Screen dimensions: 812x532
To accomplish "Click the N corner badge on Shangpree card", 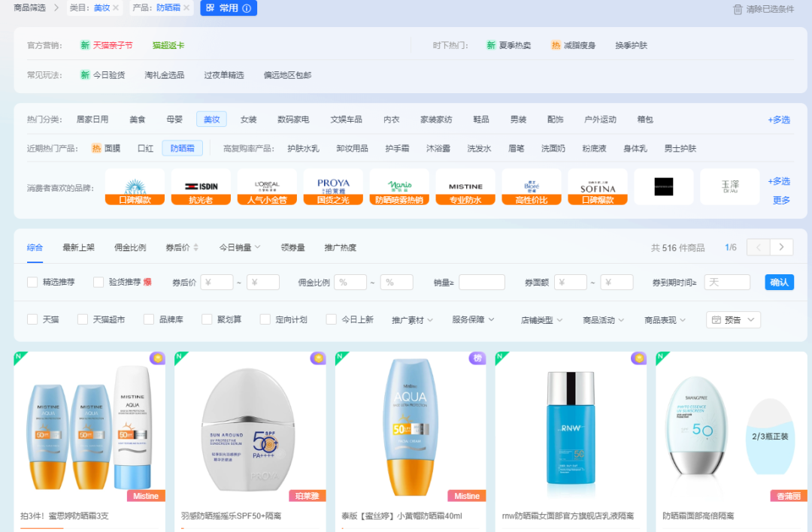I will [x=662, y=358].
